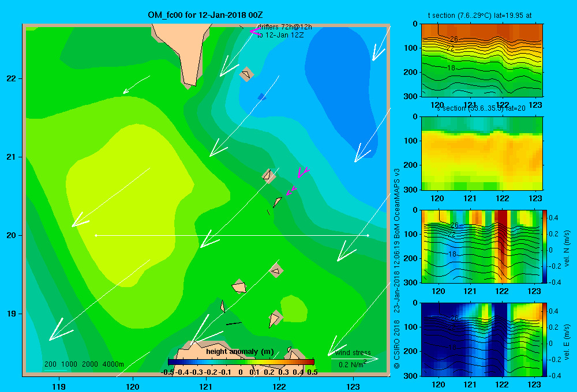Click the latitude '21' tick label on main map
Image resolution: width=577 pixels, height=392 pixels.
pos(12,157)
